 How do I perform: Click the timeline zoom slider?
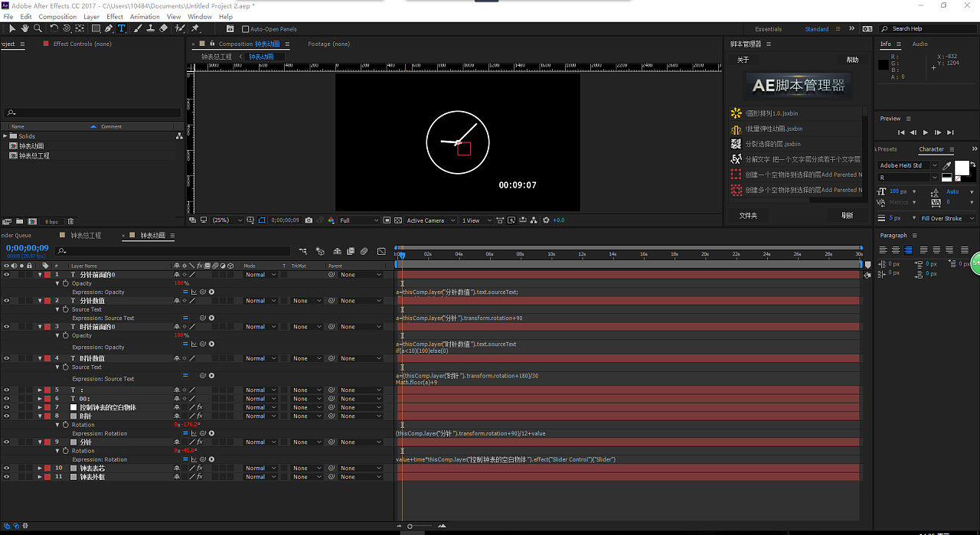(410, 527)
